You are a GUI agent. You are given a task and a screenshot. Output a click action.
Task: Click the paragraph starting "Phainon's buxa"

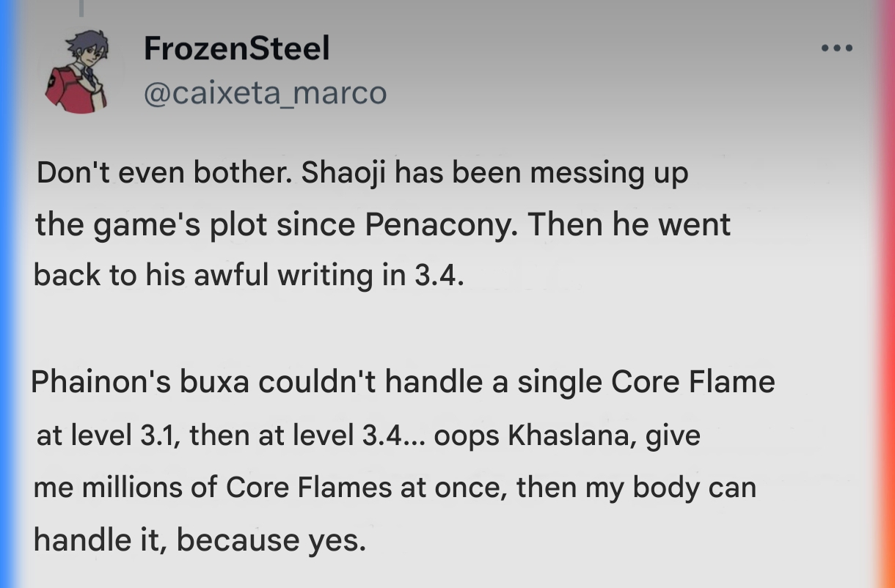point(403,461)
